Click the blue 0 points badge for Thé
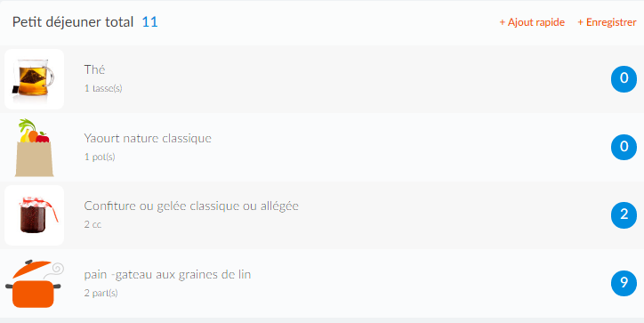 pos(624,79)
